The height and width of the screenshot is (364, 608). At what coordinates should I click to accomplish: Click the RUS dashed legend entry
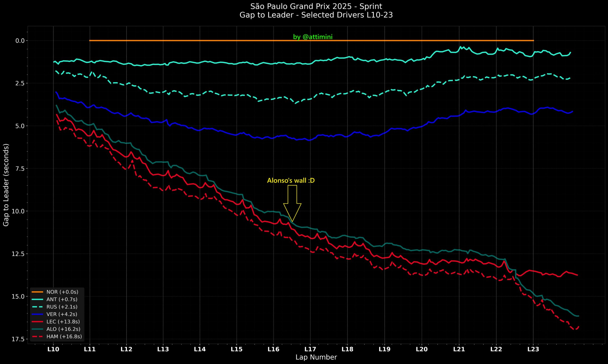coord(62,307)
